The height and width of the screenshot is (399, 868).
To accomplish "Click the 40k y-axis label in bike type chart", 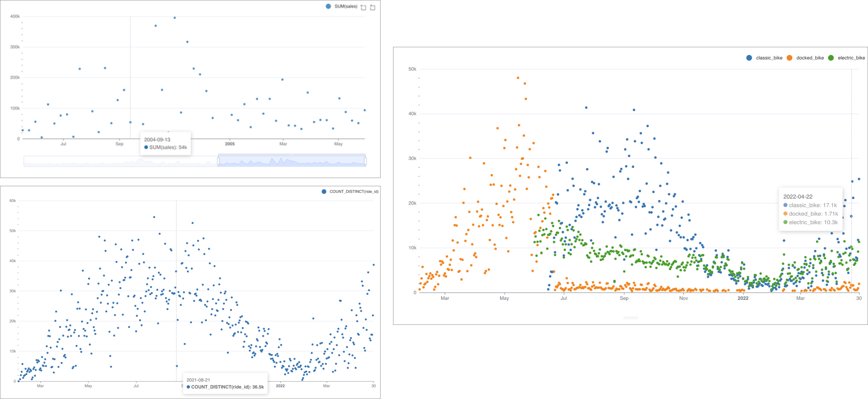I will point(412,114).
